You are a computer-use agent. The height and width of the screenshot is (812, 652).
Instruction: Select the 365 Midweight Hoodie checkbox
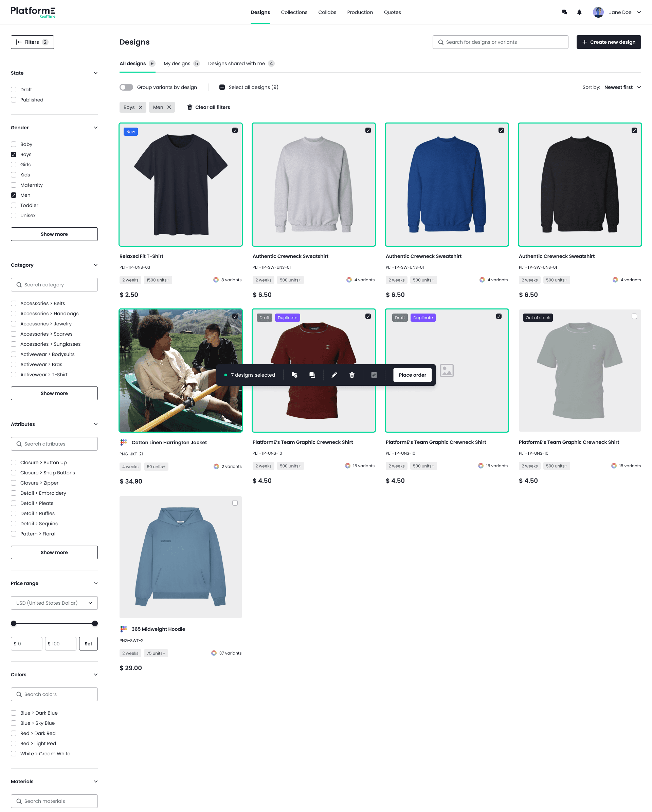pyautogui.click(x=235, y=503)
